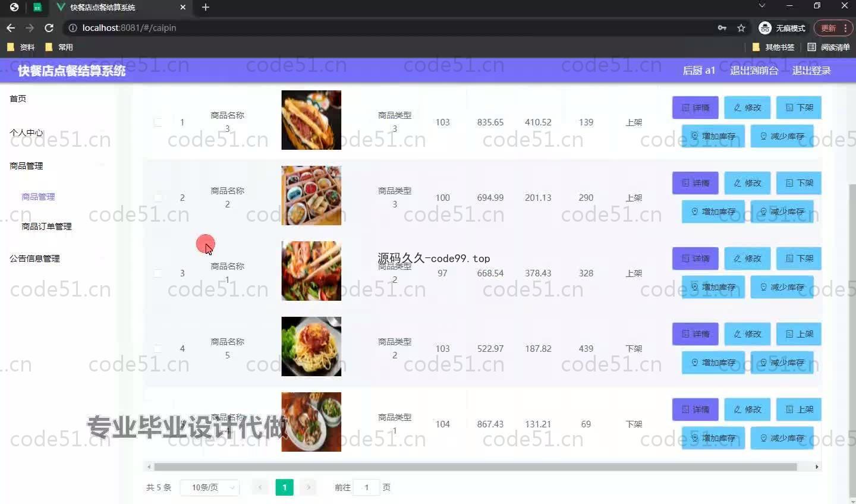The image size is (856, 504).
Task: Open the 常用 bookmarks folder
Action: [59, 47]
